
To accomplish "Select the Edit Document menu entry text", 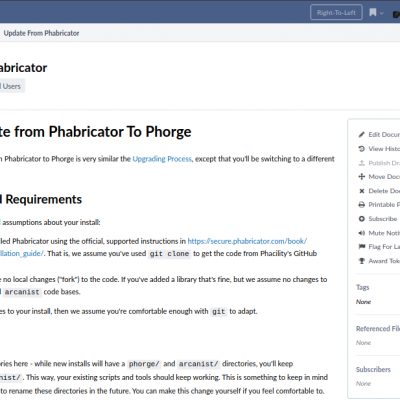I will click(x=384, y=134).
